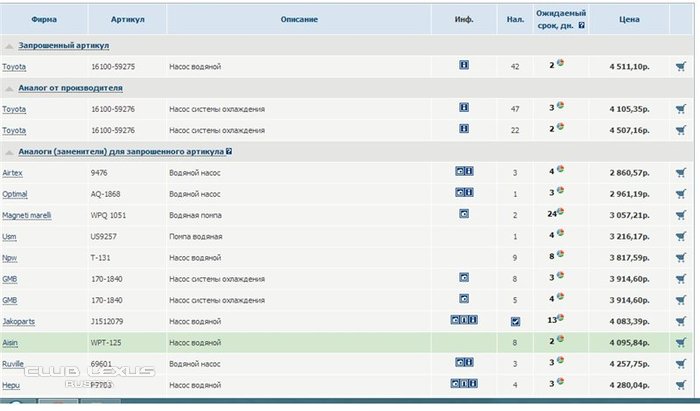Sort by the "Цена" column header
This screenshot has width=700, height=411.
[628, 19]
